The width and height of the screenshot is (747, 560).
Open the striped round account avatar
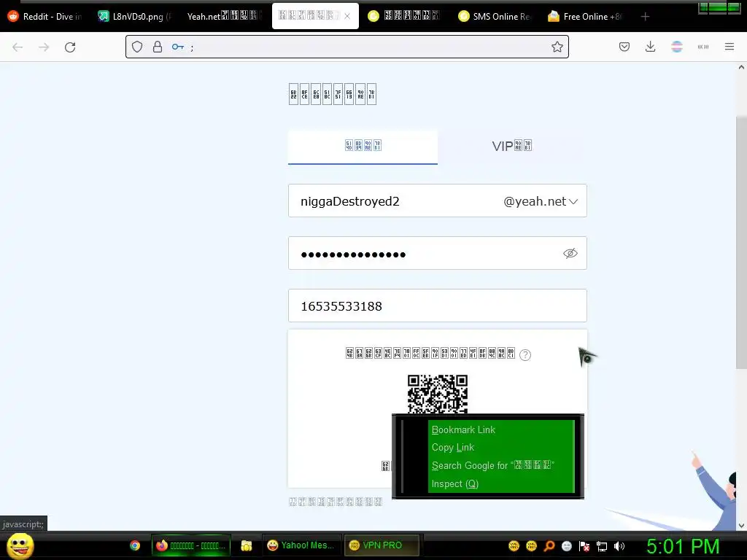click(677, 47)
